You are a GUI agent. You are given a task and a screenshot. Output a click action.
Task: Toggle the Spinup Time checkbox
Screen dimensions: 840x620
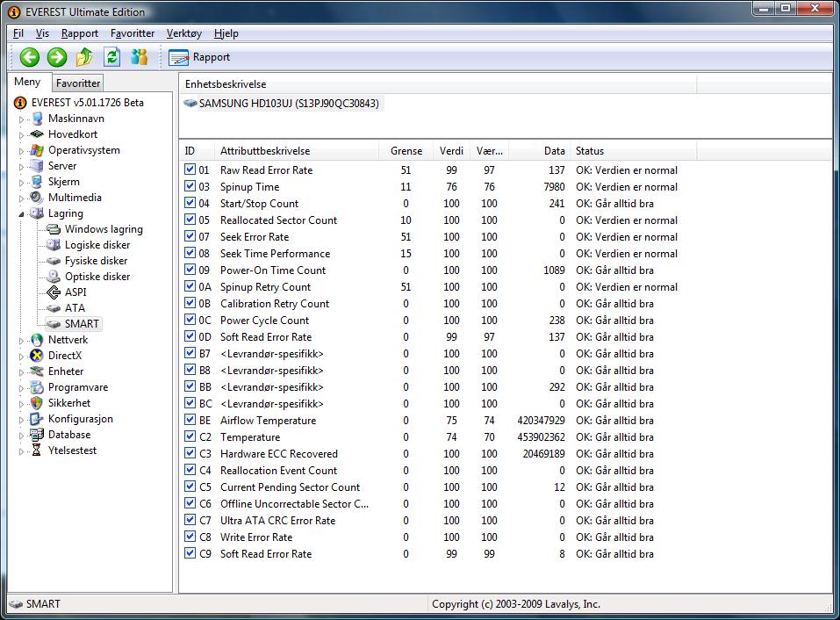190,186
